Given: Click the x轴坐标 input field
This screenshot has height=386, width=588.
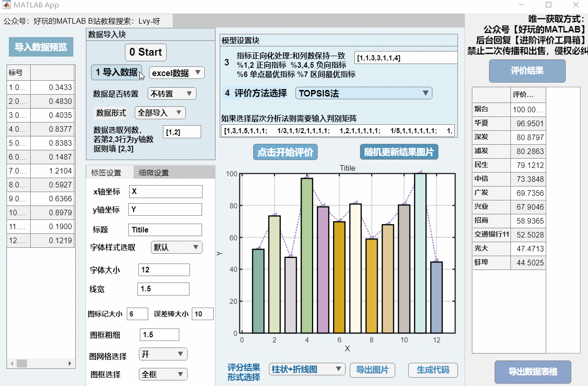Looking at the screenshot, I should coord(165,192).
